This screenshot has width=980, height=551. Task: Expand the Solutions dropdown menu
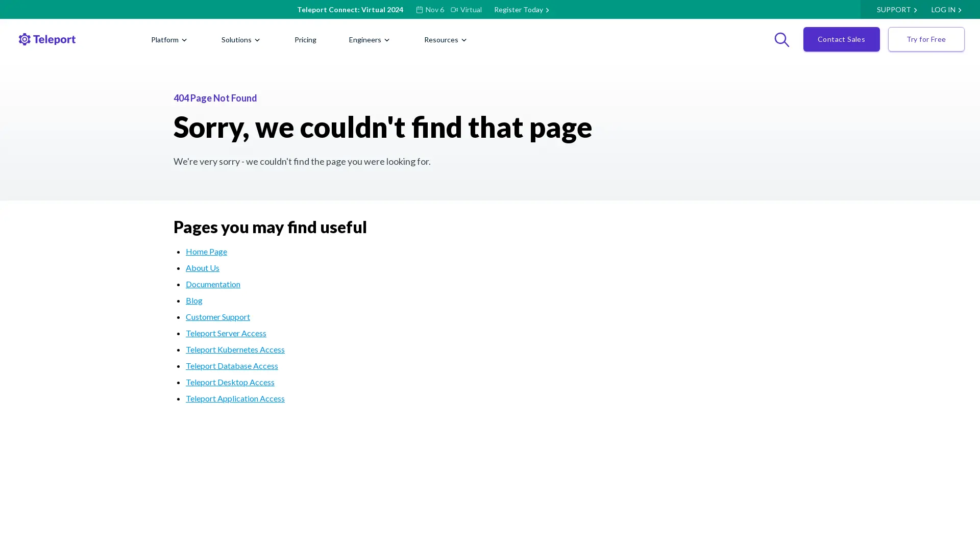point(240,40)
